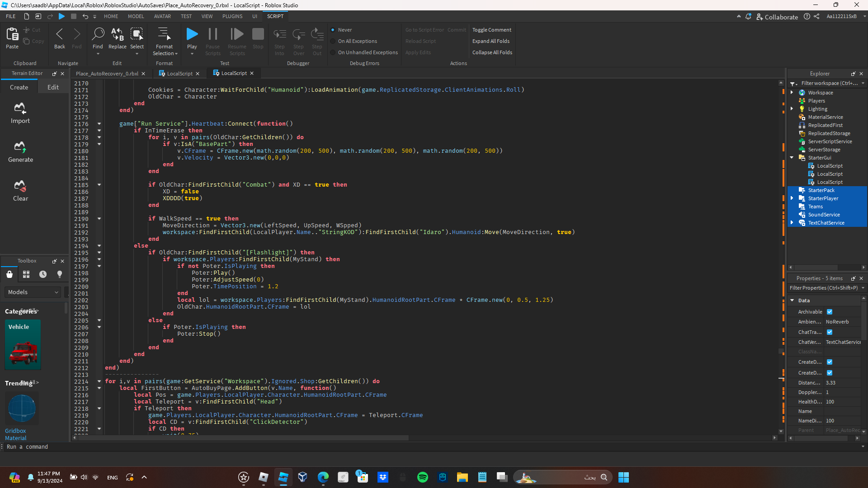Toggle the ChatTra... property checkbox
Screen dimensions: 868x488
tap(830, 332)
